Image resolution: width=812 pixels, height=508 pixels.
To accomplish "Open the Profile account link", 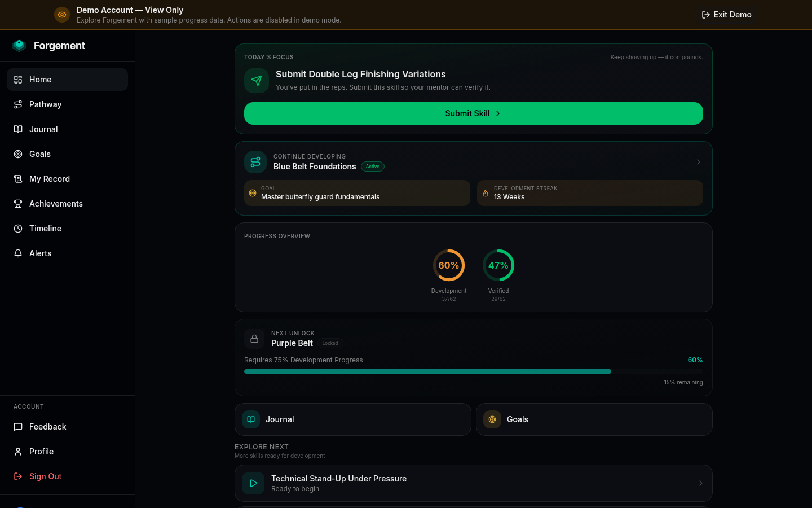I will pyautogui.click(x=67, y=452).
